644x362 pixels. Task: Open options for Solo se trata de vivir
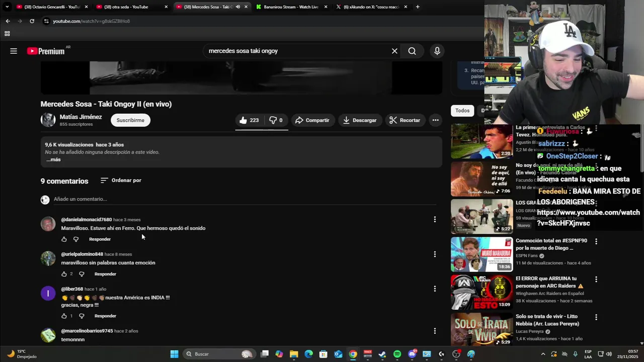click(596, 317)
